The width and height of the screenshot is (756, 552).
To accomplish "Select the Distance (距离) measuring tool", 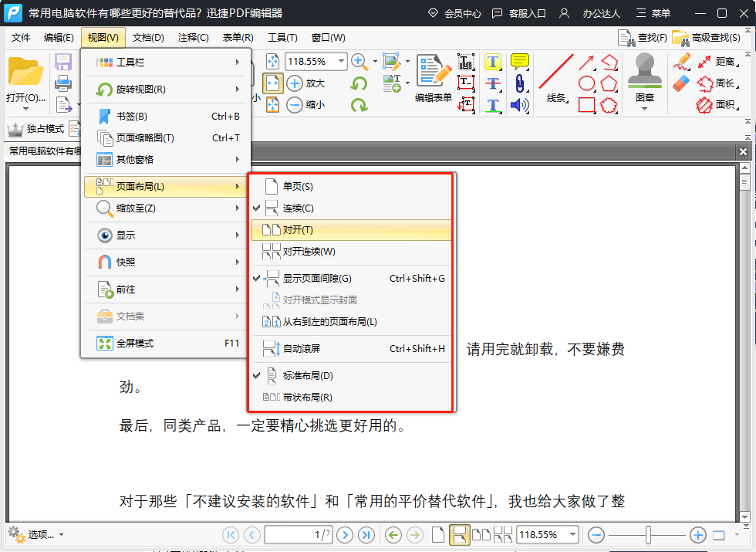I will (718, 62).
